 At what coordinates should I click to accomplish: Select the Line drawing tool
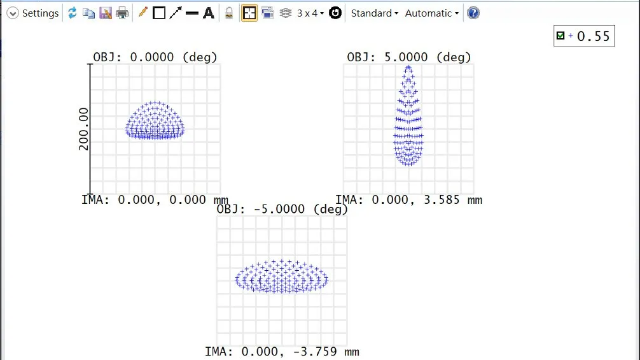(x=192, y=13)
